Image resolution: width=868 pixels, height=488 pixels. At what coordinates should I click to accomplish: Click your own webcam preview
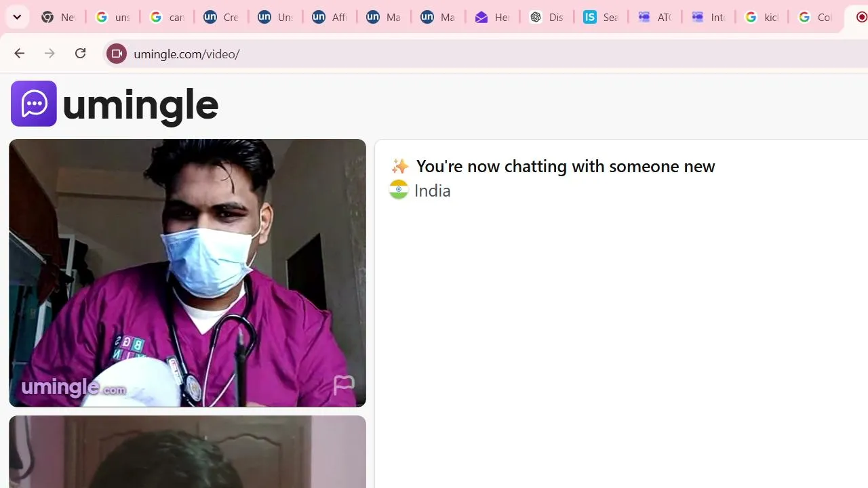187,452
